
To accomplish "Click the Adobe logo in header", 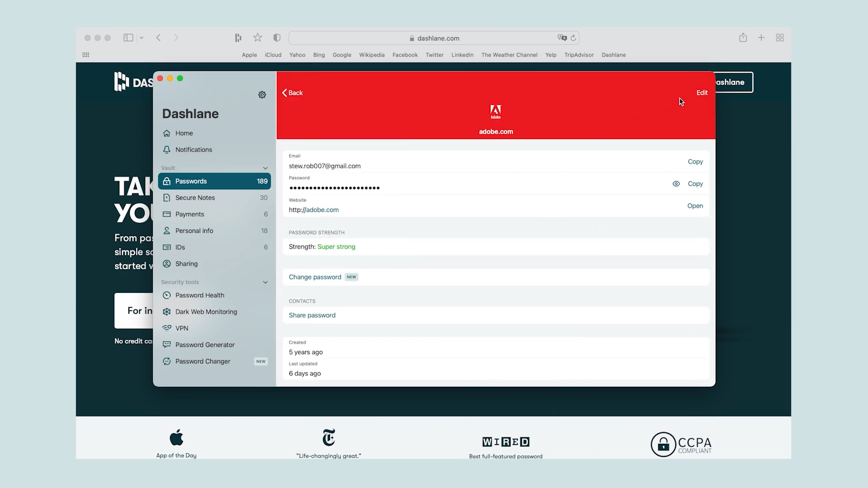I will (x=495, y=112).
